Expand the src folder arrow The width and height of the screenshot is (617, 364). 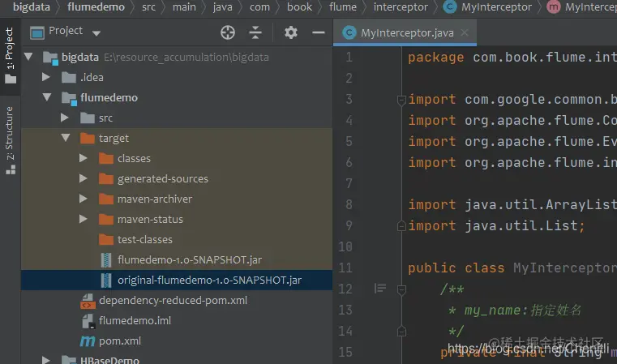click(65, 118)
